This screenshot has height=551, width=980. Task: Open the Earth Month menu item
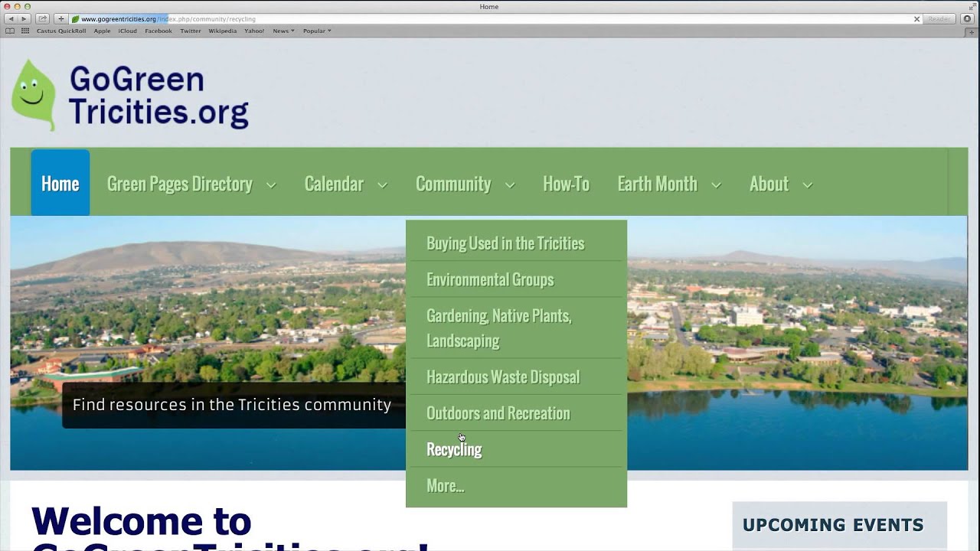click(x=658, y=184)
